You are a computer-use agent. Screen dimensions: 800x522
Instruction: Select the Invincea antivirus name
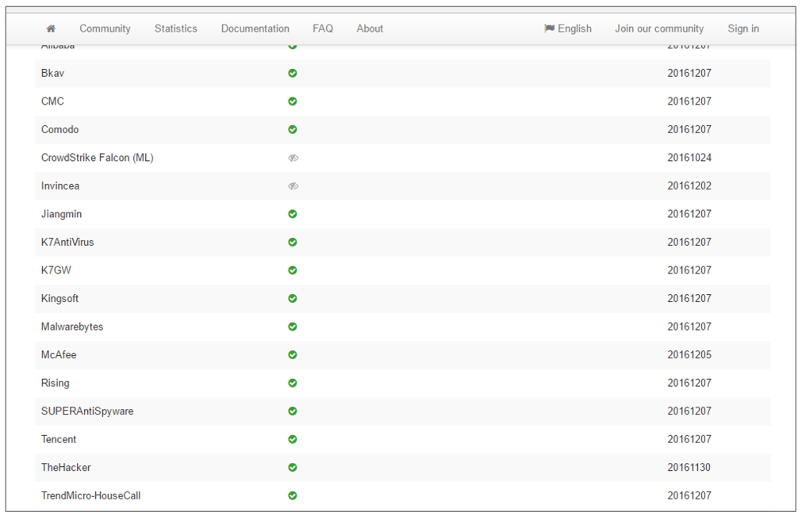click(x=60, y=186)
